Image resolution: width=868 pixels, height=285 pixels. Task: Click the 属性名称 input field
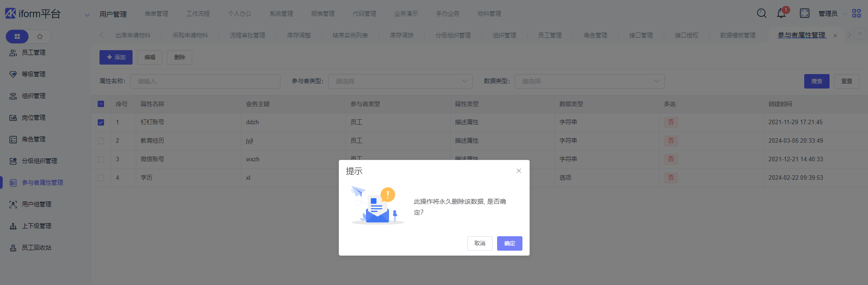(x=205, y=81)
